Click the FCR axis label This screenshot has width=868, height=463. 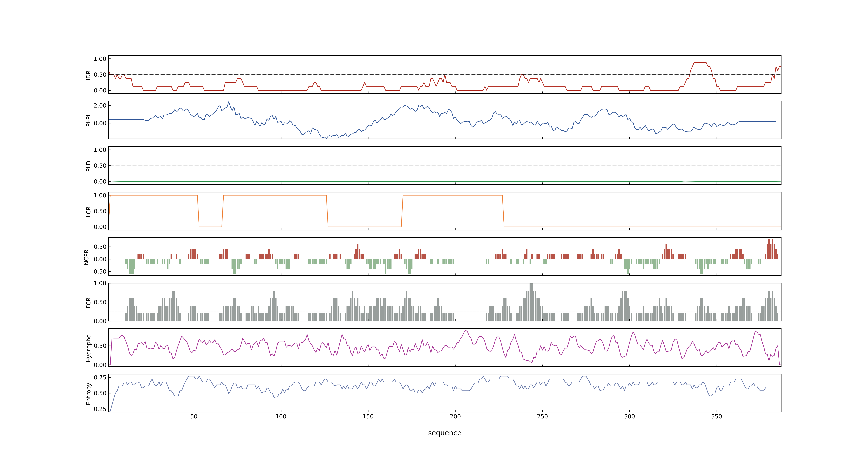89,302
